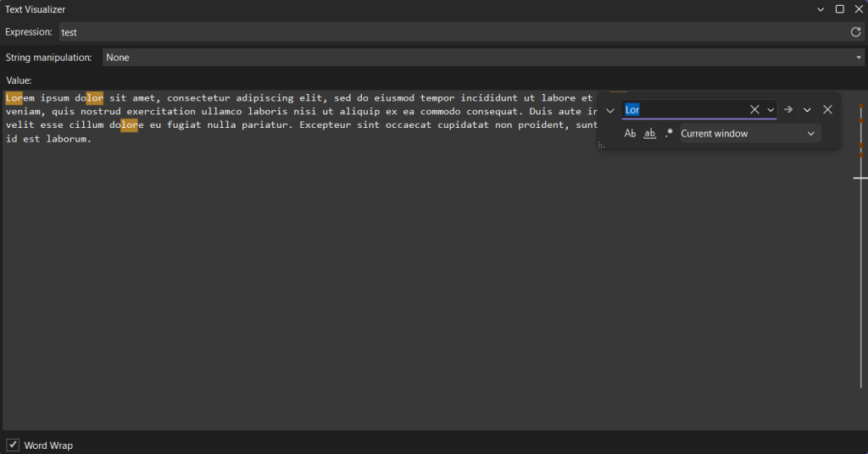The height and width of the screenshot is (454, 868).
Task: Uncheck the Word Wrap checkbox
Action: coord(13,446)
